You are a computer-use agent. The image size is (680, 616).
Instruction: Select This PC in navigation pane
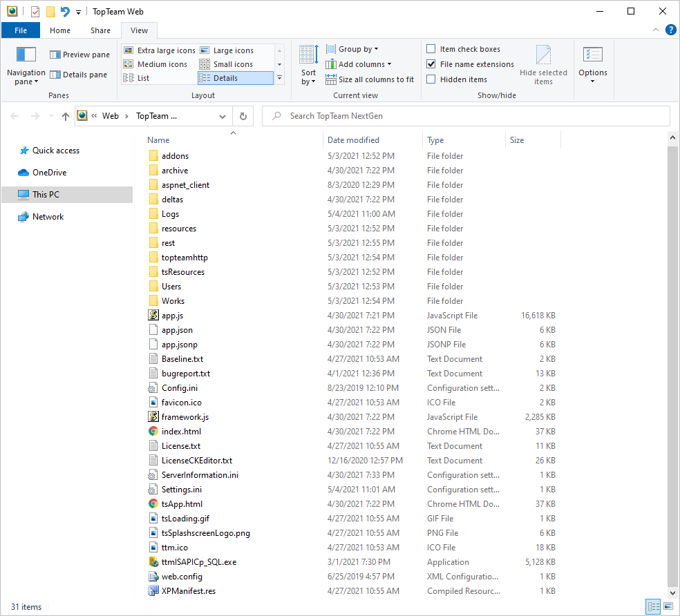tap(67, 195)
